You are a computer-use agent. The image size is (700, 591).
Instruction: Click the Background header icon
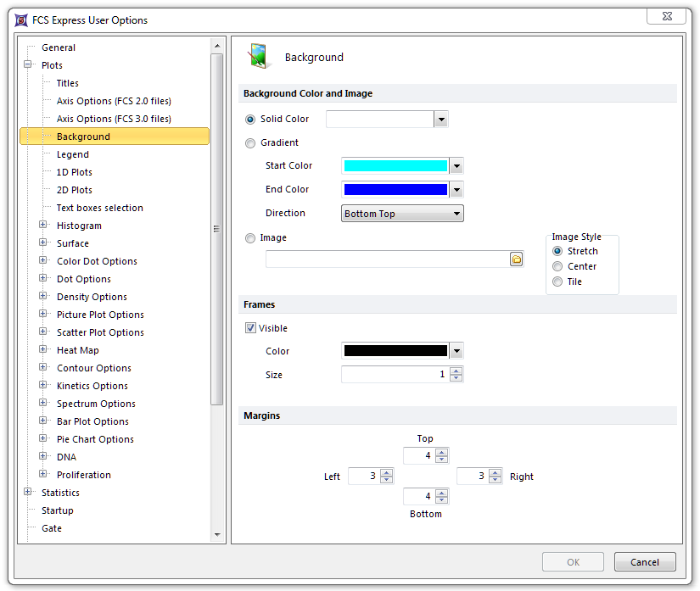260,57
